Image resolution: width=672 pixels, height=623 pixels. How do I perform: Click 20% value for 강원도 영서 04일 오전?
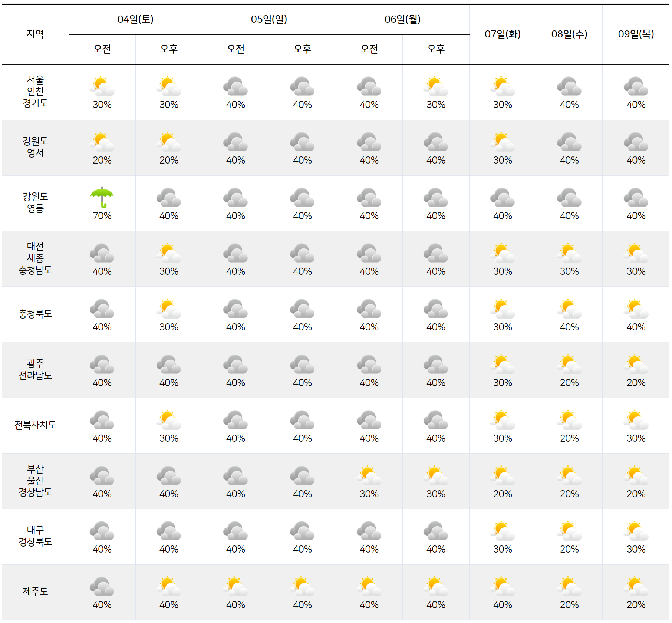point(102,160)
